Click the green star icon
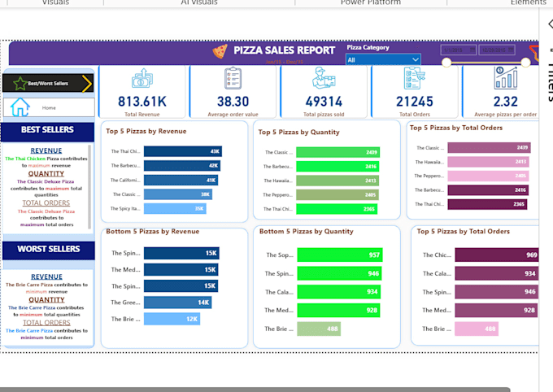The height and width of the screenshot is (392, 553). 20,83
